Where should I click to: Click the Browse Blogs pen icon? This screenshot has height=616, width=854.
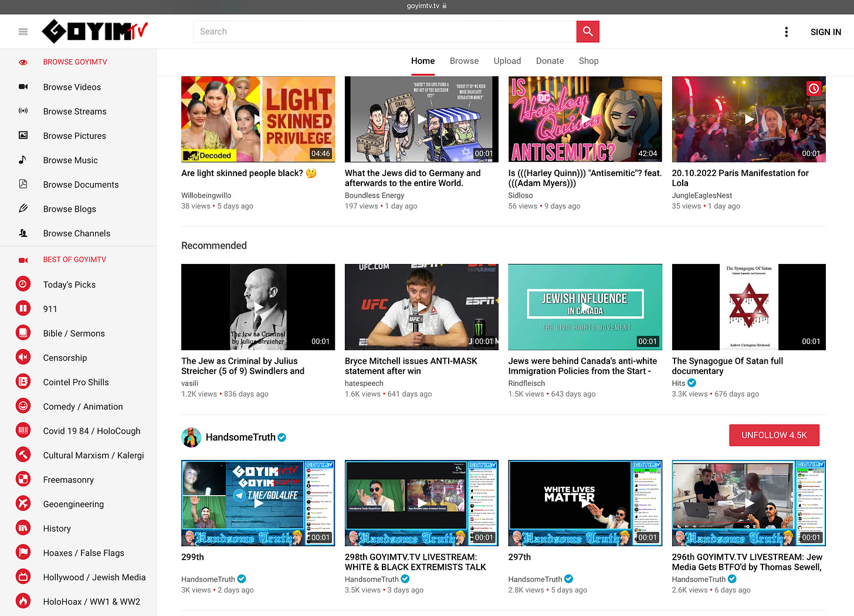[23, 208]
